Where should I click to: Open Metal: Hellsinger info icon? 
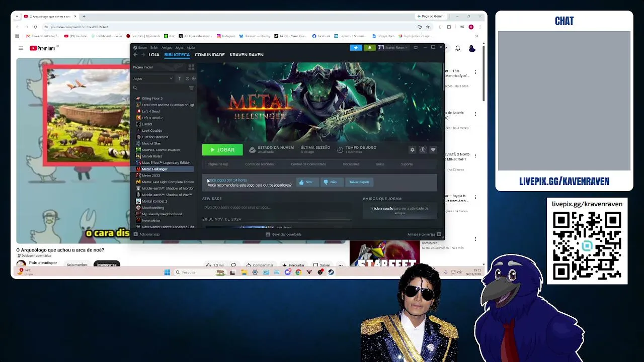423,150
